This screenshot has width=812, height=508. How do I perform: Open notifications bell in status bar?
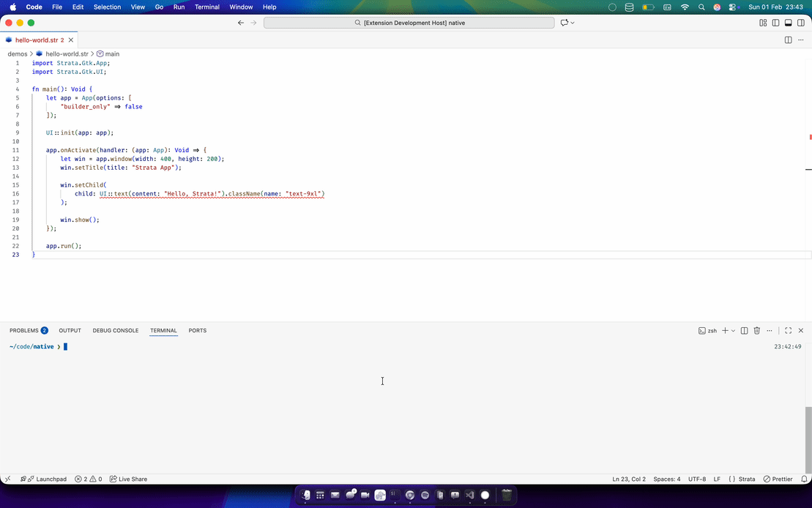point(805,479)
